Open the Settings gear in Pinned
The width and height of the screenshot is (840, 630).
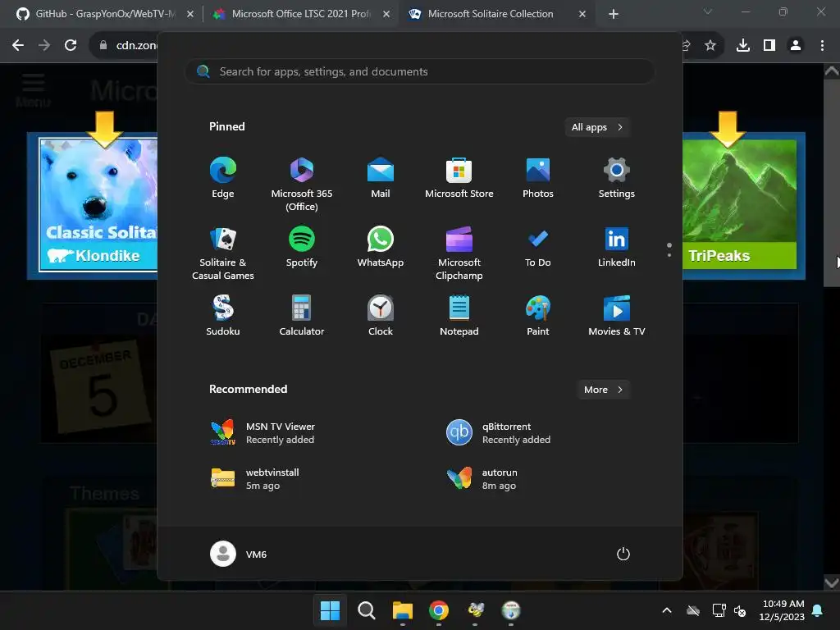(617, 178)
